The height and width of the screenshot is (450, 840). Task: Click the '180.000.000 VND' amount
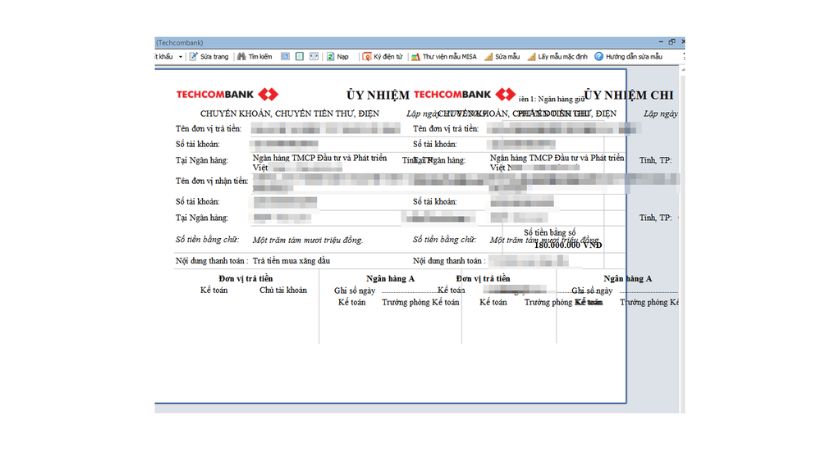pos(568,245)
